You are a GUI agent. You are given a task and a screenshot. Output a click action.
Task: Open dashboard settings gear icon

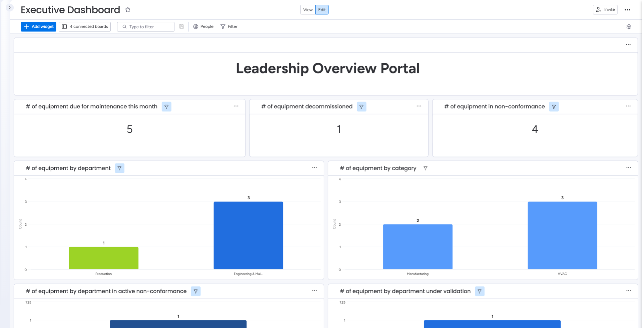click(629, 27)
